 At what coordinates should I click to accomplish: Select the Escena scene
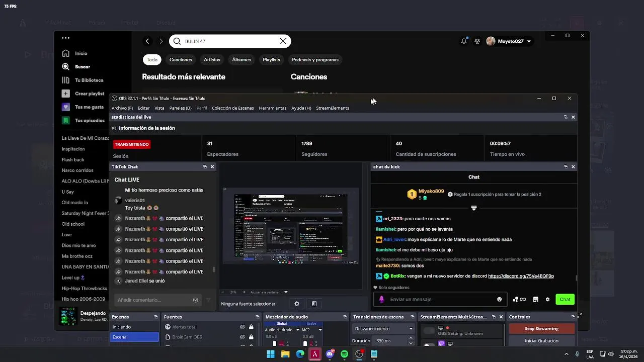tap(134, 337)
